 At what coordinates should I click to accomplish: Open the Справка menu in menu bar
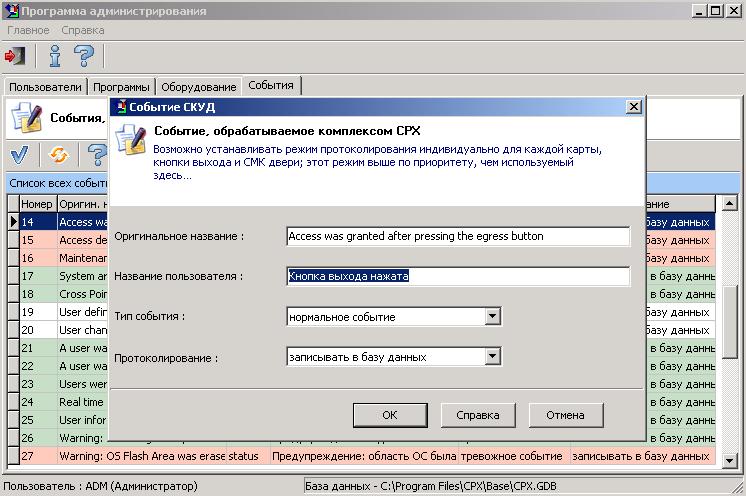click(82, 30)
